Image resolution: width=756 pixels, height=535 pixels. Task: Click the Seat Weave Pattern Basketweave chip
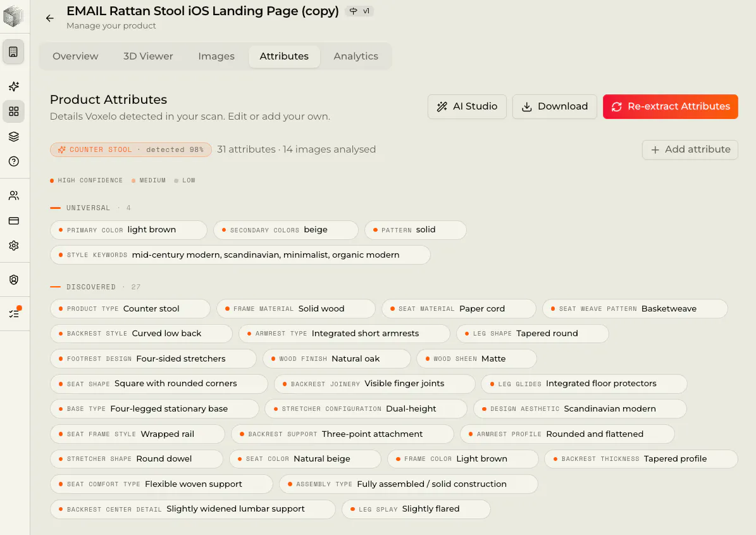click(635, 309)
